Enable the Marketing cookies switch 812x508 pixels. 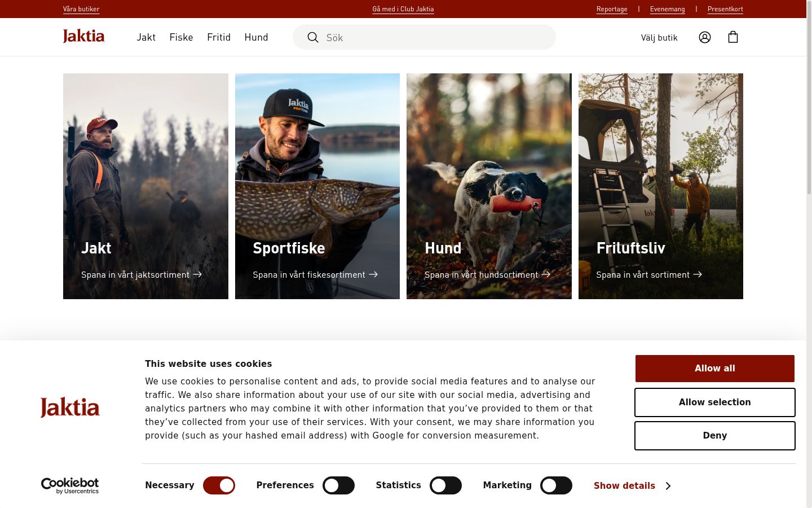pos(556,485)
